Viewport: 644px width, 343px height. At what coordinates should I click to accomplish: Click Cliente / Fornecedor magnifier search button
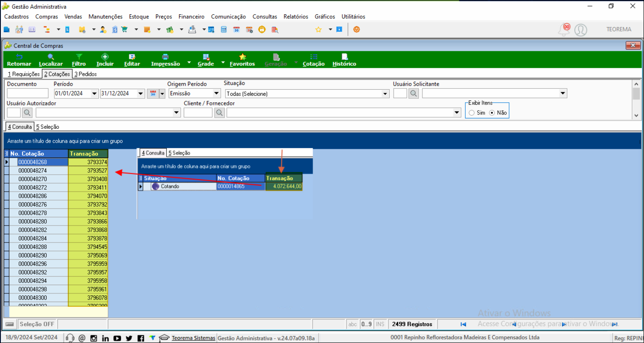tap(220, 113)
